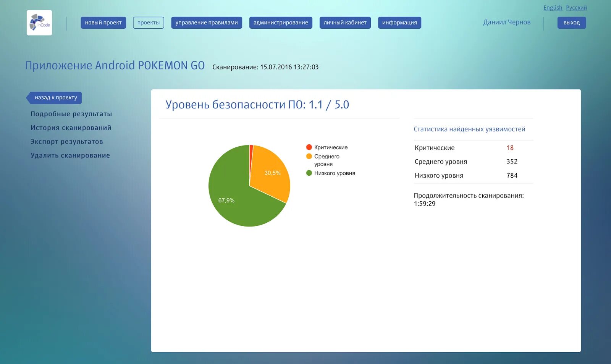Click the scan duration value 1:59:29
The image size is (611, 364).
coord(425,204)
